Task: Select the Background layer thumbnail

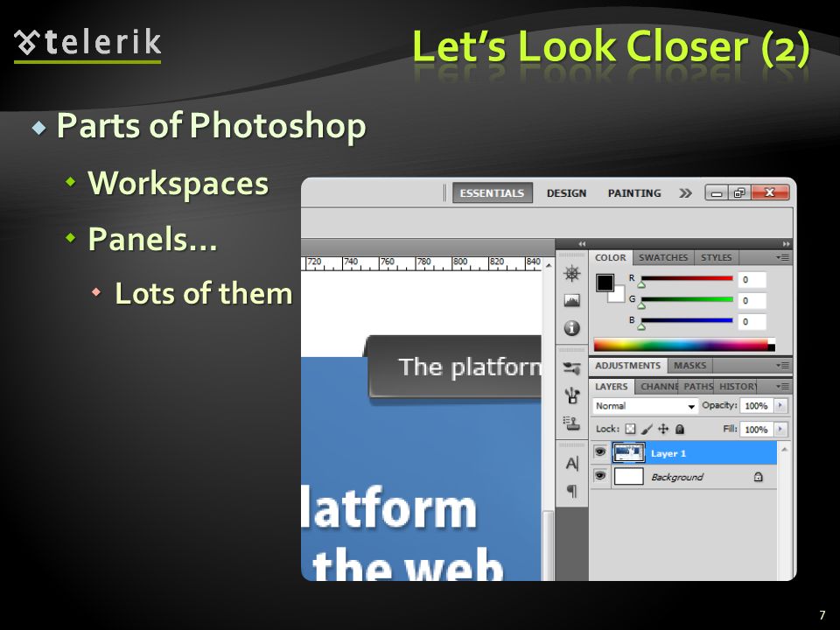Action: tap(628, 476)
